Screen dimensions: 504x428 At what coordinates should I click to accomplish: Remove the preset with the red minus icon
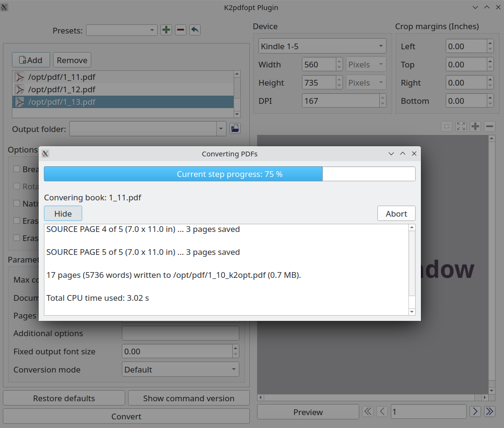pos(181,30)
